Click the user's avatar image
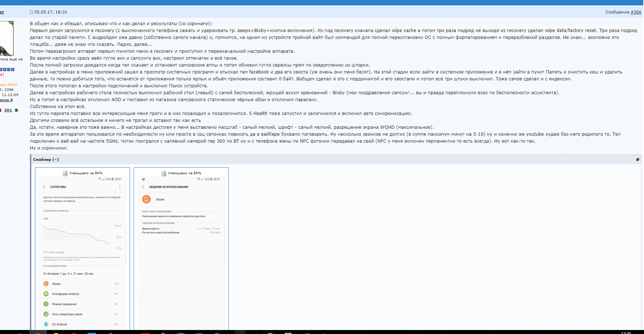The width and height of the screenshot is (644, 334). click(7, 38)
